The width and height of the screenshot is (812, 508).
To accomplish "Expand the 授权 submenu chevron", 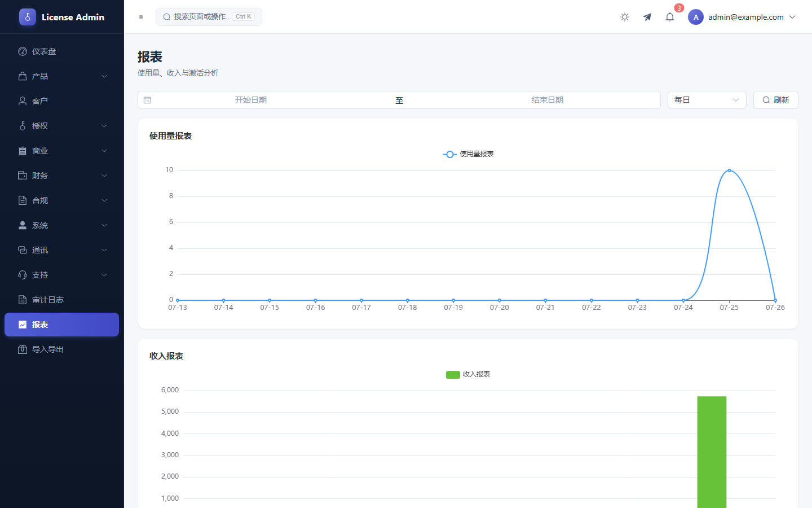I will [104, 126].
